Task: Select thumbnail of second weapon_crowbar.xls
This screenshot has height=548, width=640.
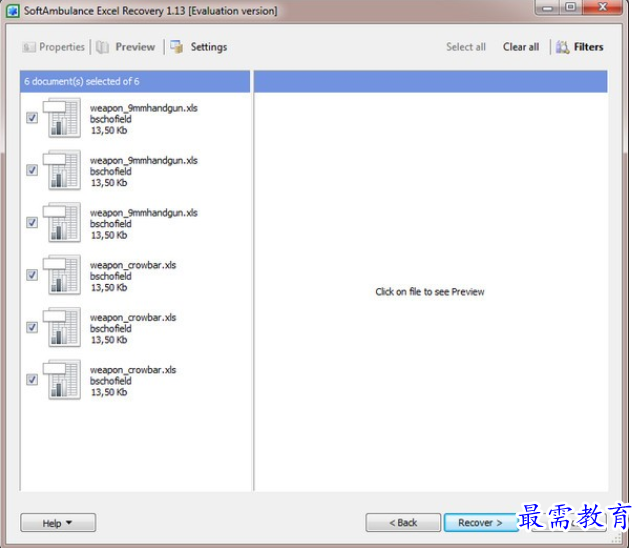Action: point(62,327)
